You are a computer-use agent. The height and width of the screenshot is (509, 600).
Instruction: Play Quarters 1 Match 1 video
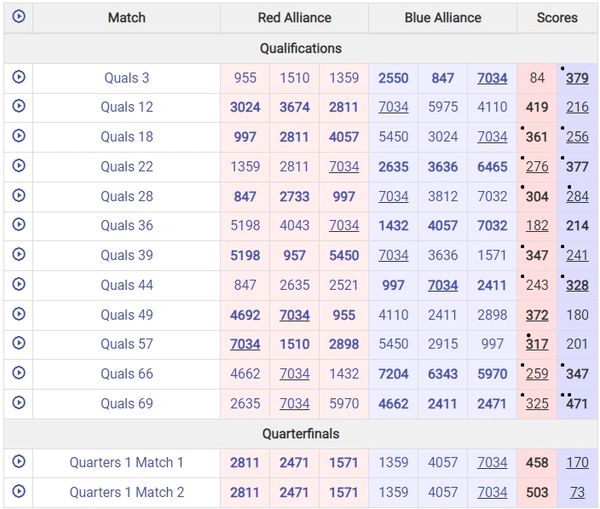pos(18,462)
